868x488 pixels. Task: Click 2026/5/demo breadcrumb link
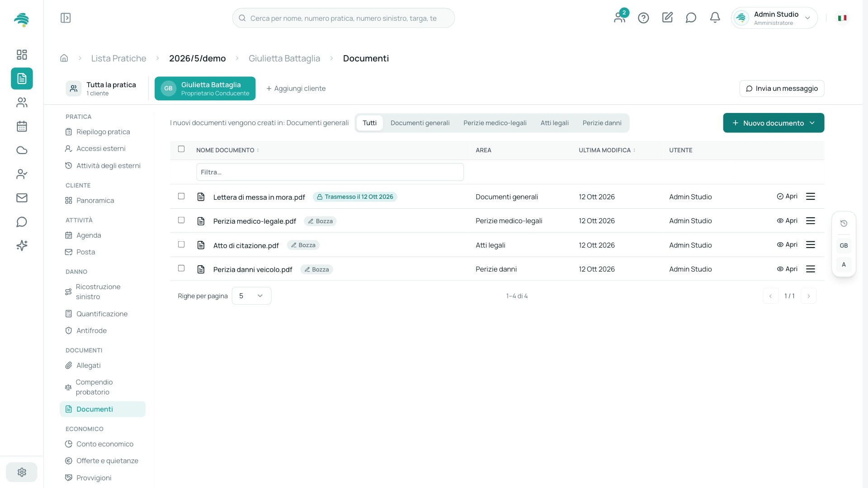[x=197, y=58]
